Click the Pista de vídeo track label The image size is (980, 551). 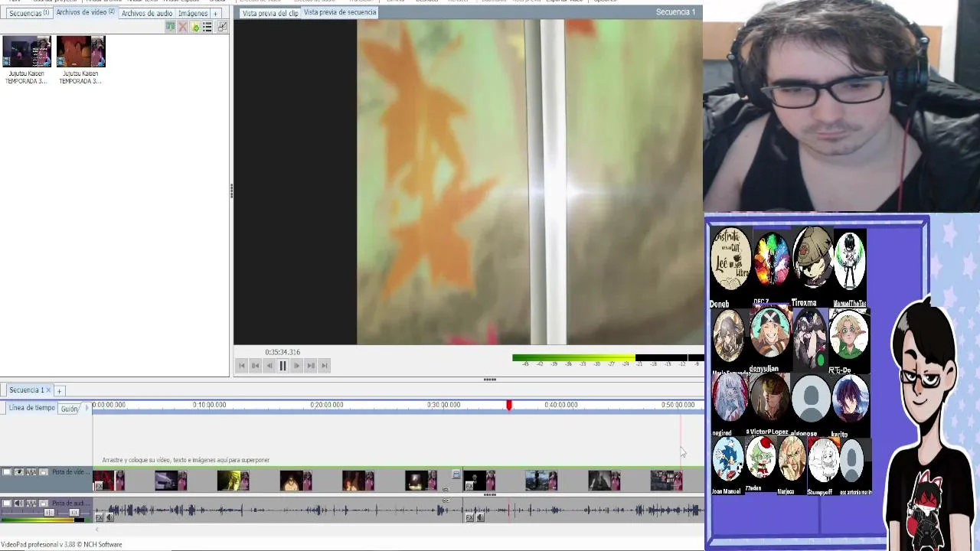[70, 472]
